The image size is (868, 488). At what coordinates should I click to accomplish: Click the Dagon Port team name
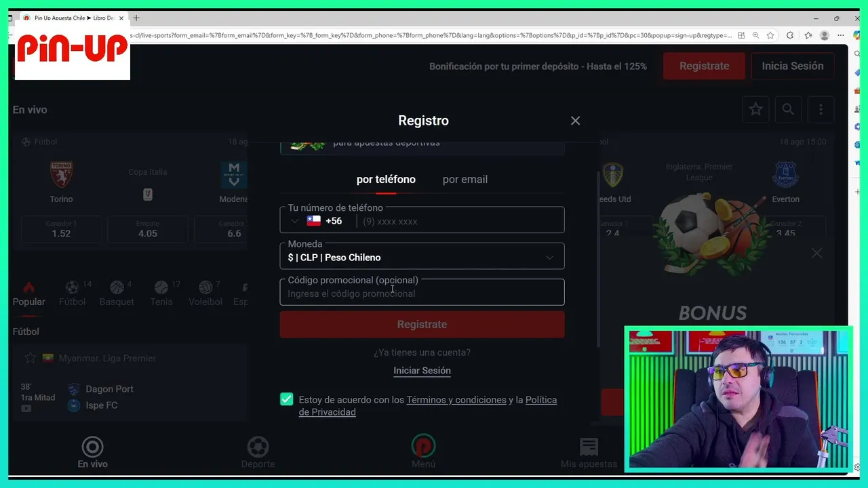pos(109,389)
